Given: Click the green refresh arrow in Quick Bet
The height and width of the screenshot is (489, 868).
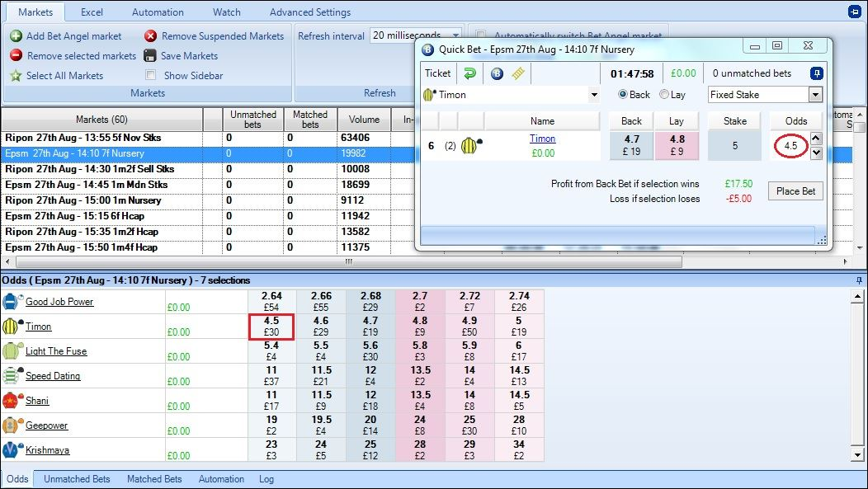Looking at the screenshot, I should (470, 73).
